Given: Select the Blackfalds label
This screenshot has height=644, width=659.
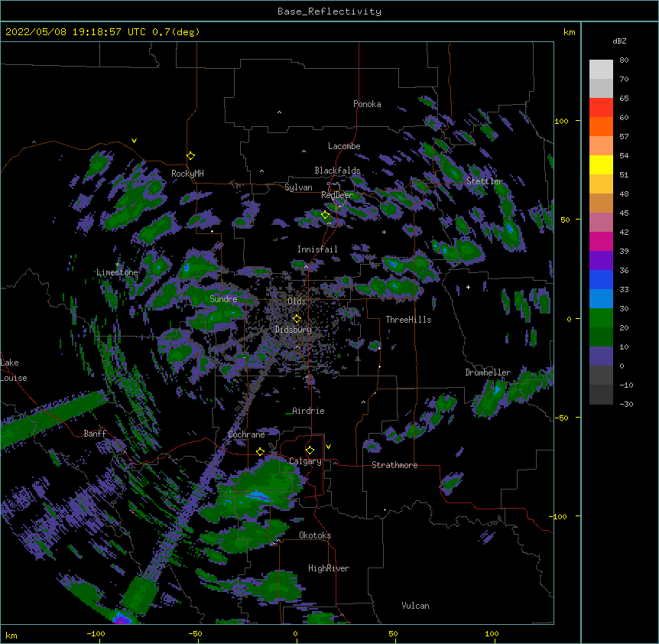Looking at the screenshot, I should [x=337, y=171].
